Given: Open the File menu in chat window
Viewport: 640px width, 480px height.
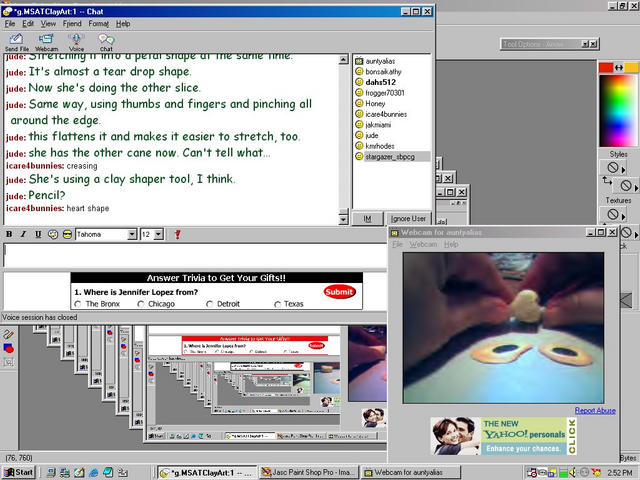Looking at the screenshot, I should (10, 24).
